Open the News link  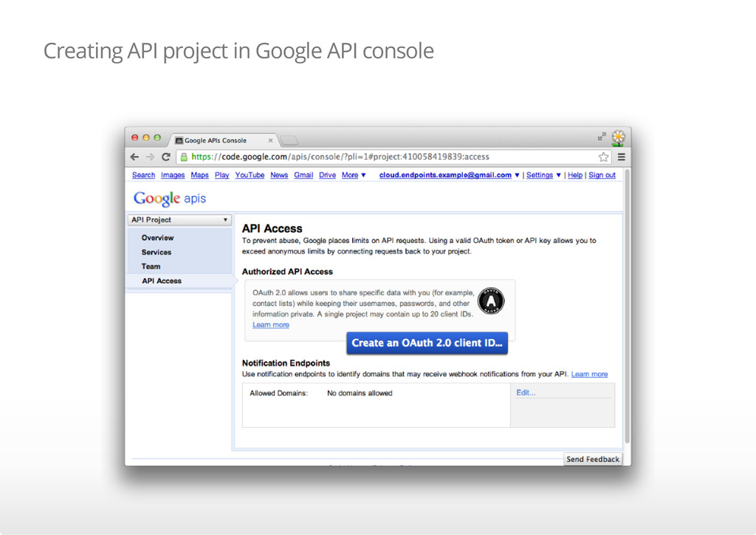click(x=279, y=175)
